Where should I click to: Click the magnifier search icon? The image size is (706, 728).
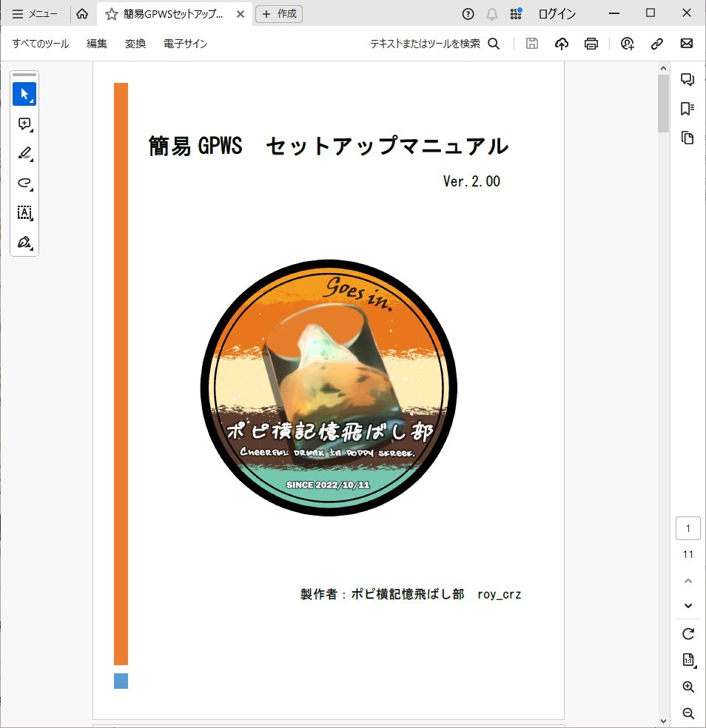494,44
